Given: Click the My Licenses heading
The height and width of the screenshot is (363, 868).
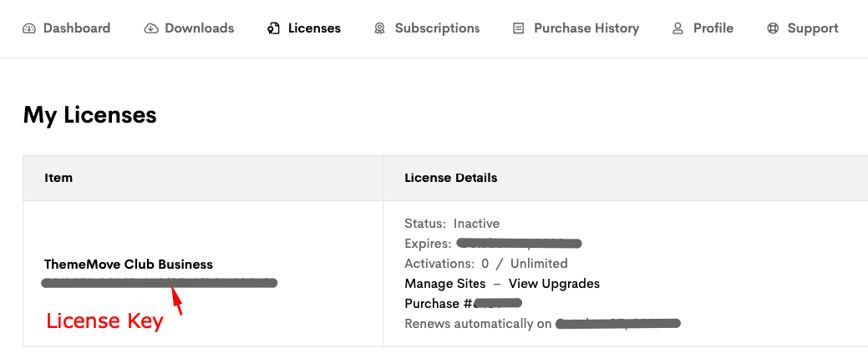Looking at the screenshot, I should click(x=89, y=115).
